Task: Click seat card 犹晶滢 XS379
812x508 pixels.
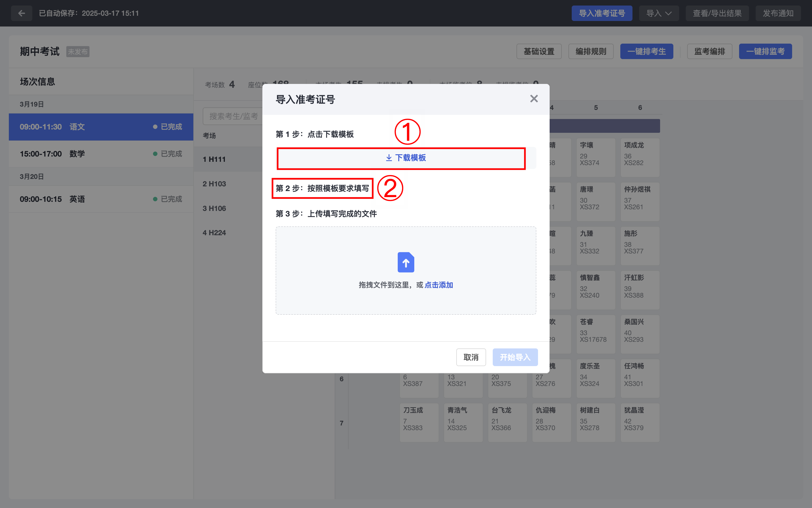Action: click(x=640, y=423)
